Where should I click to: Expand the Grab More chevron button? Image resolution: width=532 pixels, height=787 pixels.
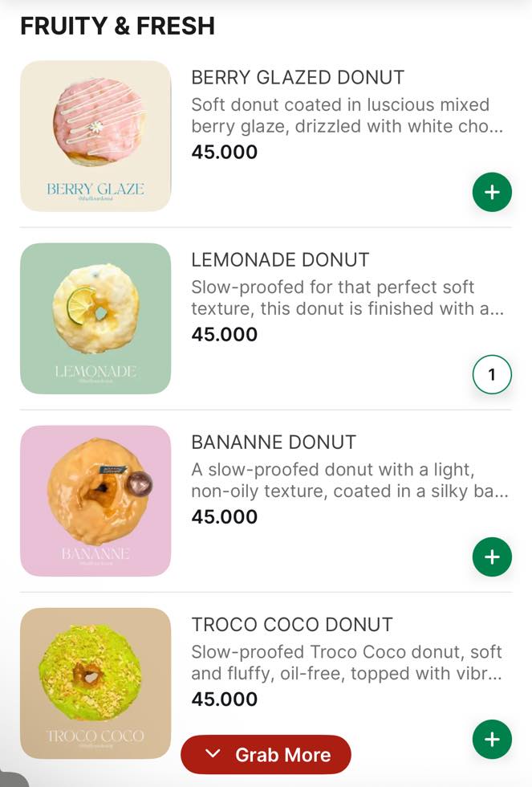[x=266, y=755]
